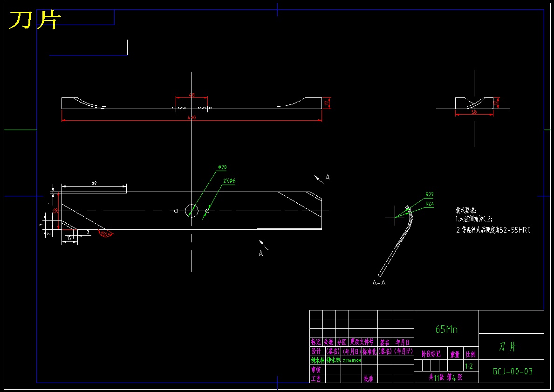This screenshot has width=554, height=392.
Task: Select the 48 dimension text in top view
Action: pos(192,95)
